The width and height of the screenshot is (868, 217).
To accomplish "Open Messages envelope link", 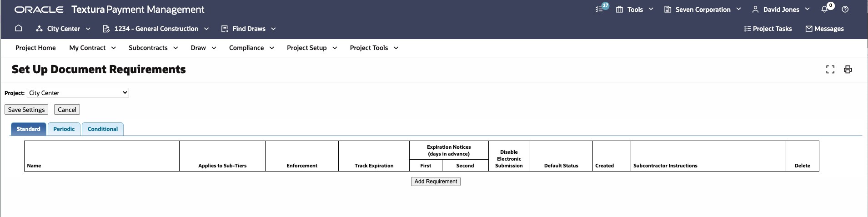I will pos(824,29).
